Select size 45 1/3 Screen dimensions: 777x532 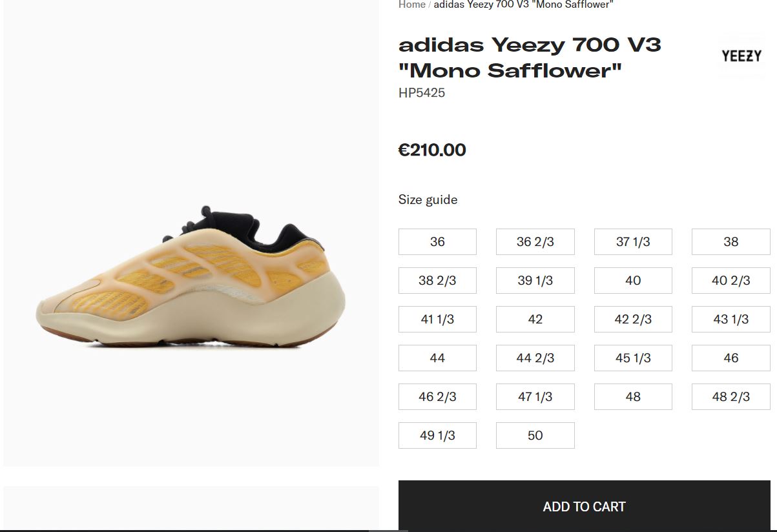coord(633,358)
